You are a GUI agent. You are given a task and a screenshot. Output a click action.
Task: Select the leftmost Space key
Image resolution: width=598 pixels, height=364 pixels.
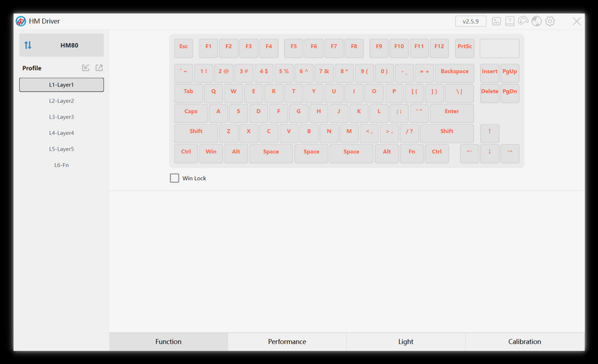(x=271, y=153)
